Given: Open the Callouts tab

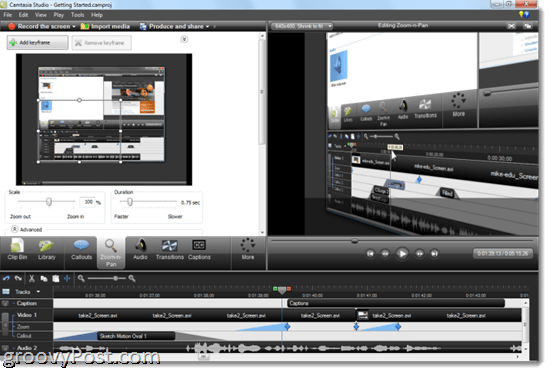Looking at the screenshot, I should click(81, 249).
